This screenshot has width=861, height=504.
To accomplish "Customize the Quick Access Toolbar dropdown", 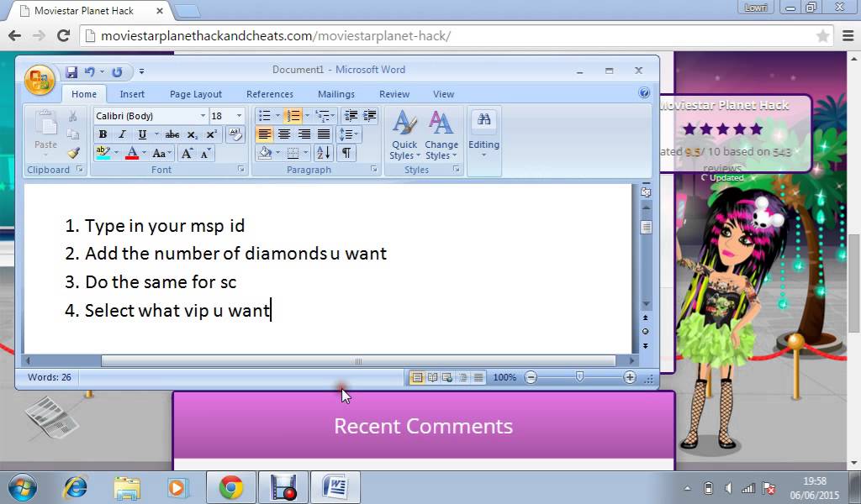I will (141, 72).
